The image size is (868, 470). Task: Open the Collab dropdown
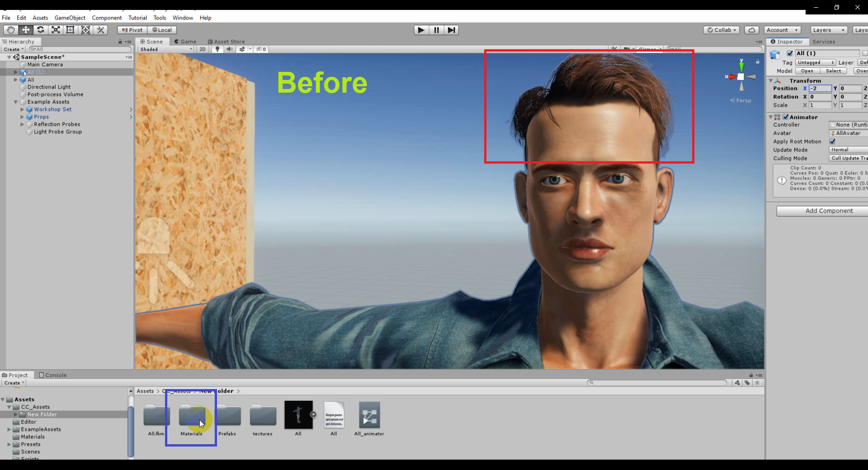click(722, 30)
